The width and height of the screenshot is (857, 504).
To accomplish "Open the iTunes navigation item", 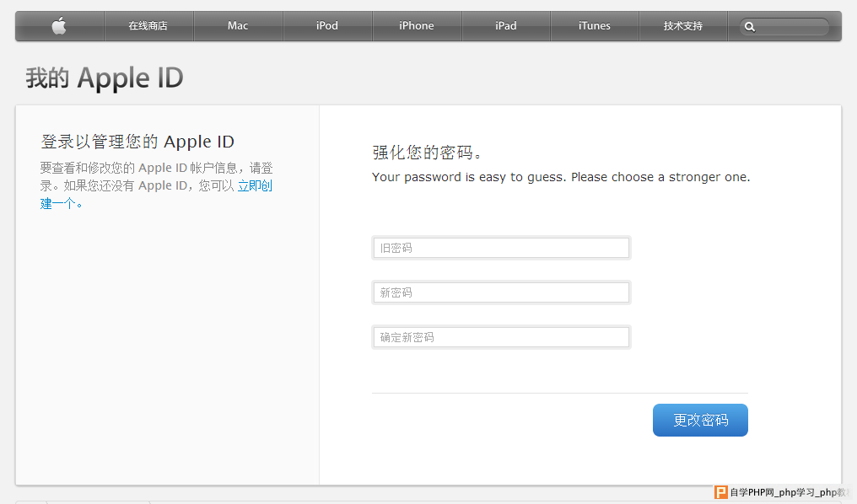I will [594, 25].
